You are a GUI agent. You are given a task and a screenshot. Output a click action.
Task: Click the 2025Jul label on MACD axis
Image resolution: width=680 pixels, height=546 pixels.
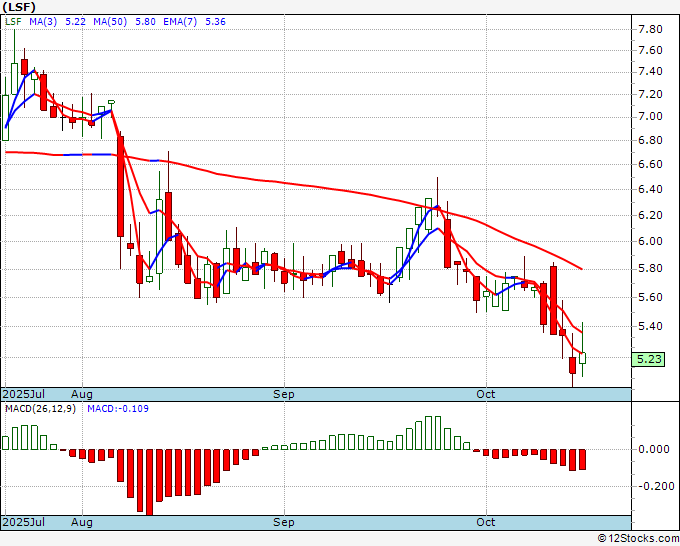pyautogui.click(x=23, y=522)
